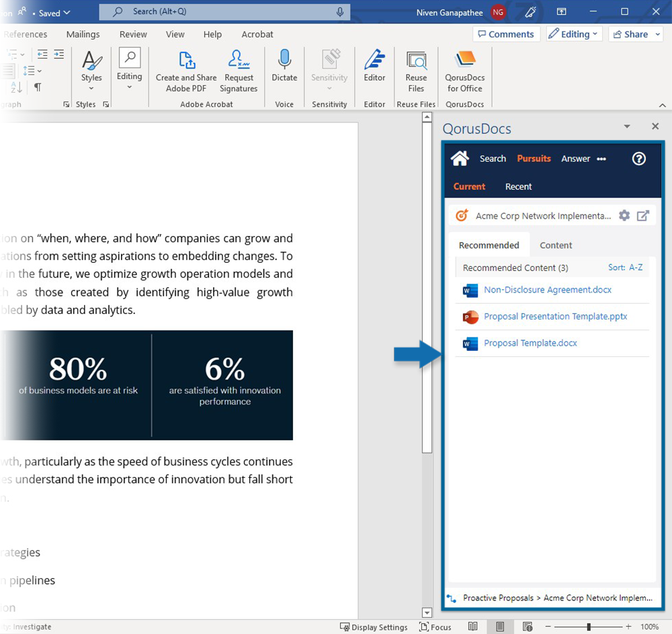Click the QorusDocs more options ellipsis
This screenshot has height=634, width=672.
pos(601,159)
